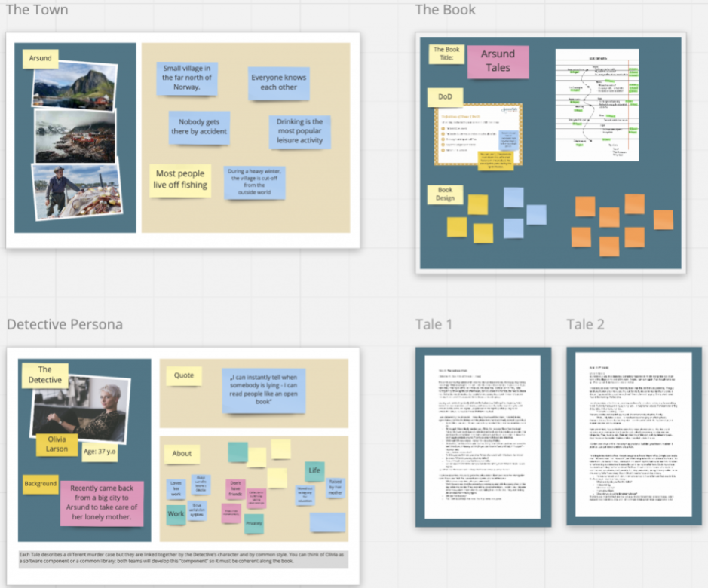Open the Tale 1 document page
Screen dimensions: 708x588
pos(483,436)
